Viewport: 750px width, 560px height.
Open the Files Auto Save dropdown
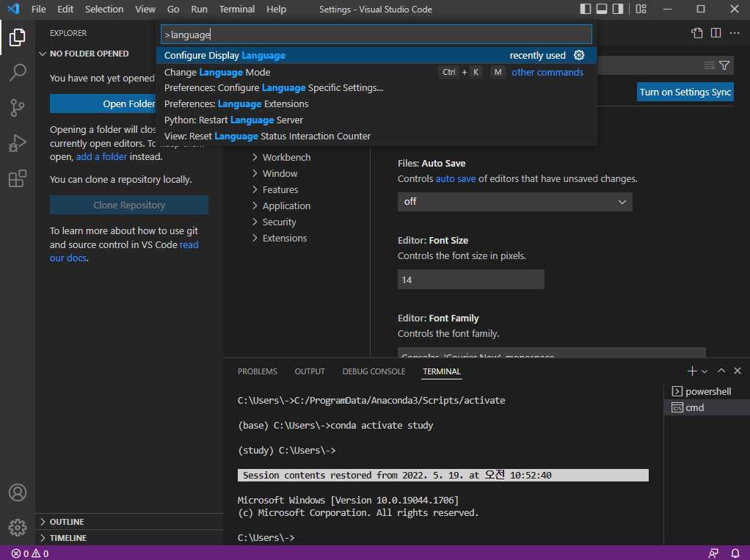[514, 202]
